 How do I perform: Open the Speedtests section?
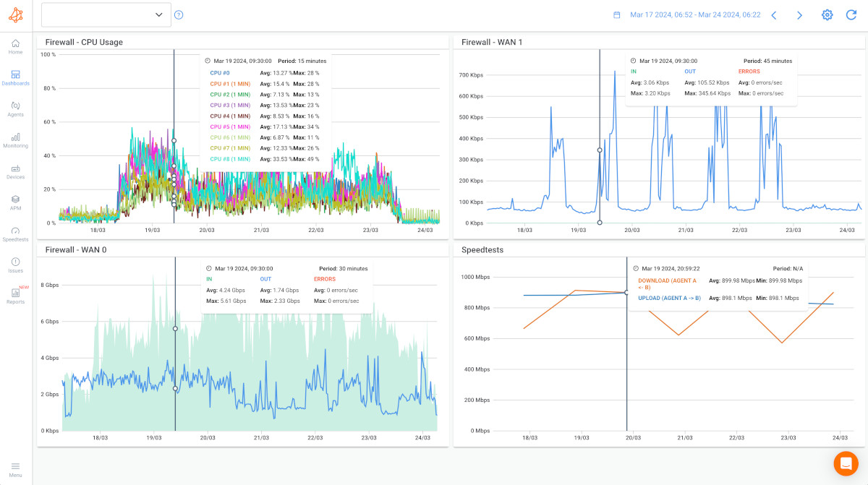click(x=14, y=233)
